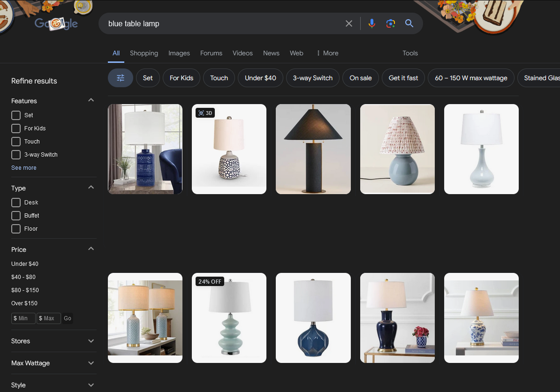Expand the Stores filter section
The width and height of the screenshot is (560, 392).
(x=91, y=341)
